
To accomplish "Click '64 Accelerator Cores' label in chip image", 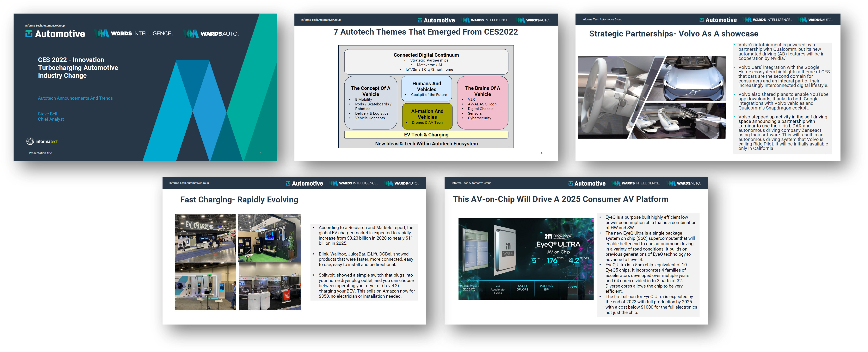I will 498,289.
